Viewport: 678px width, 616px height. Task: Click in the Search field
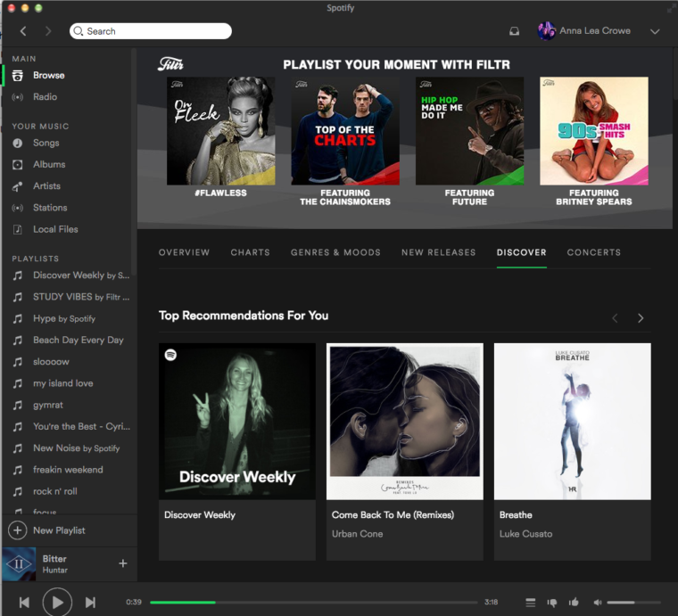[x=151, y=31]
